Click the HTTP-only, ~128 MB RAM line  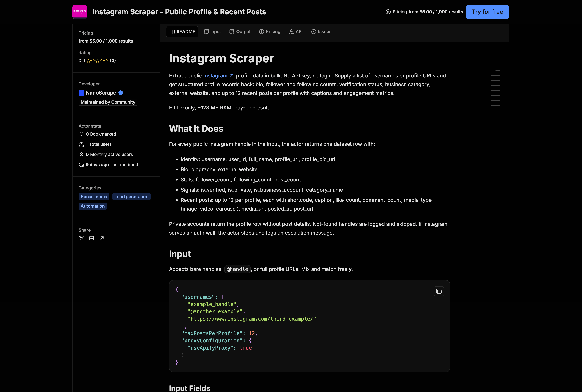click(220, 108)
